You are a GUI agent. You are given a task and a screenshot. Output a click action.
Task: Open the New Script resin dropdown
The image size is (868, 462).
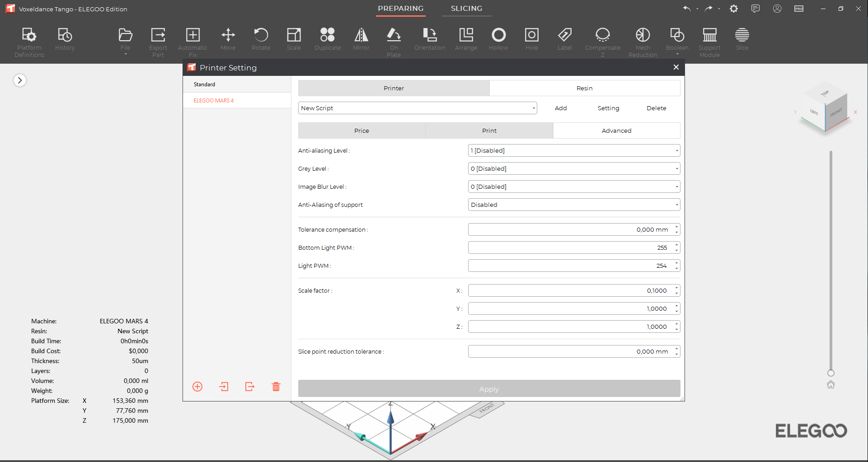pyautogui.click(x=417, y=108)
